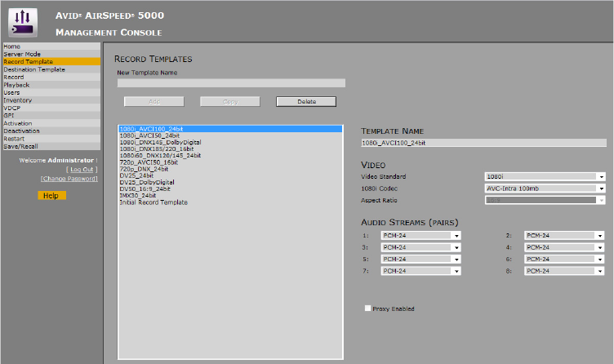Select DV25_DolbyDigital template
The image size is (614, 364).
pyautogui.click(x=230, y=182)
